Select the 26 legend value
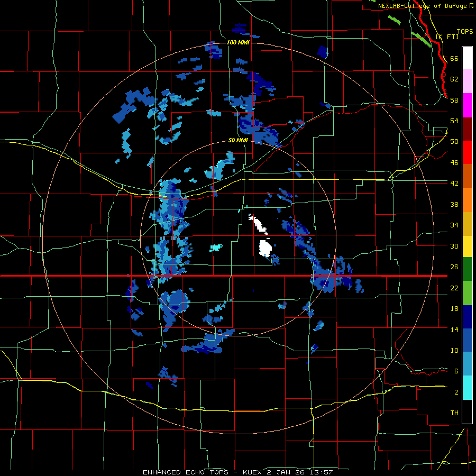Screen dimensions: 476x476 coord(454,267)
